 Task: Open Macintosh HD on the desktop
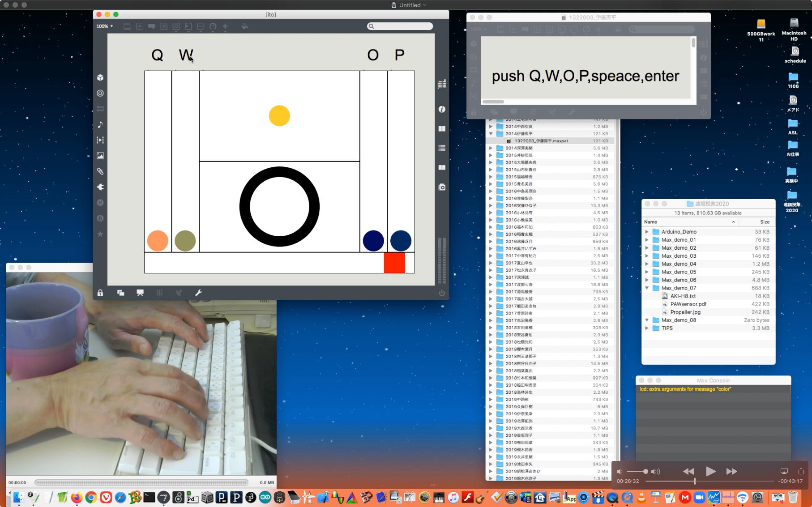(794, 30)
